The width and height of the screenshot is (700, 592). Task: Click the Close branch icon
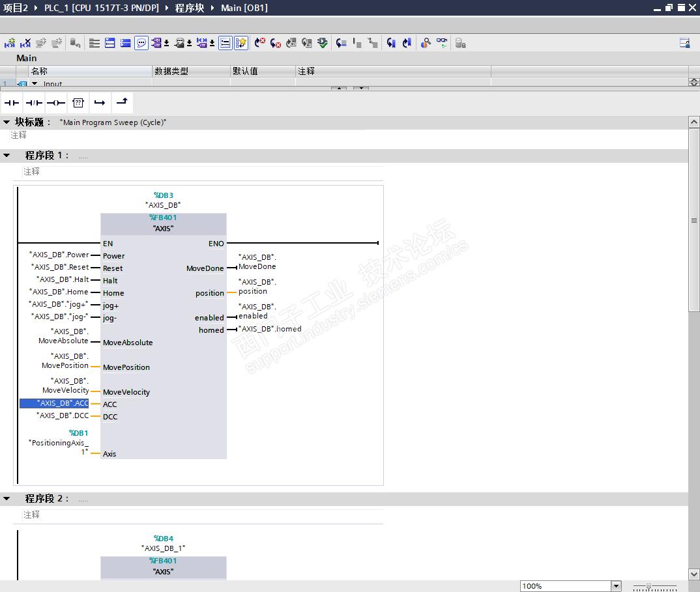coord(122,103)
